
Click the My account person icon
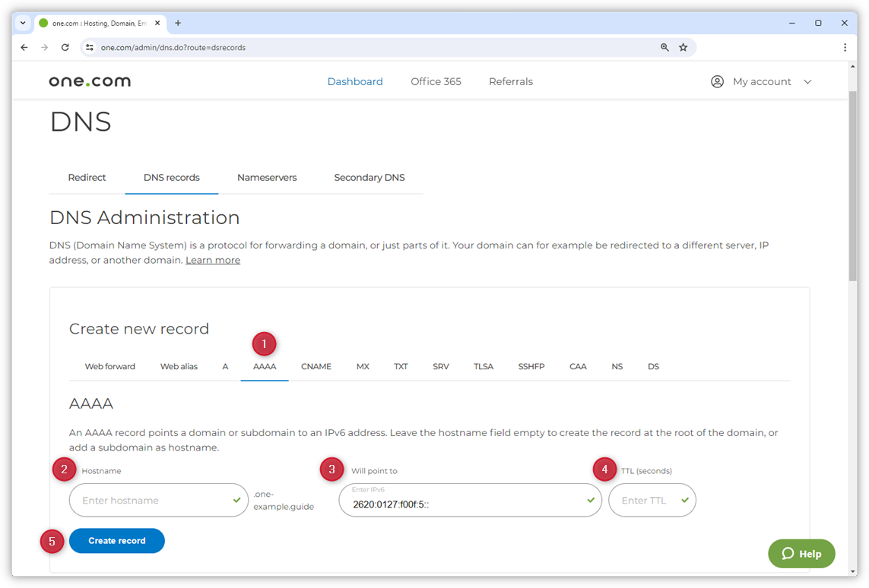click(x=716, y=81)
